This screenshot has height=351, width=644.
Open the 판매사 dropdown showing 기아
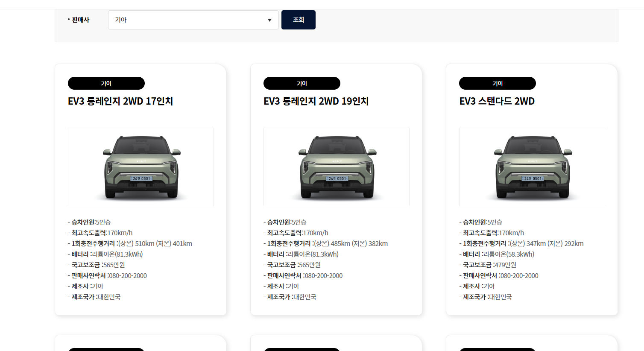click(193, 20)
